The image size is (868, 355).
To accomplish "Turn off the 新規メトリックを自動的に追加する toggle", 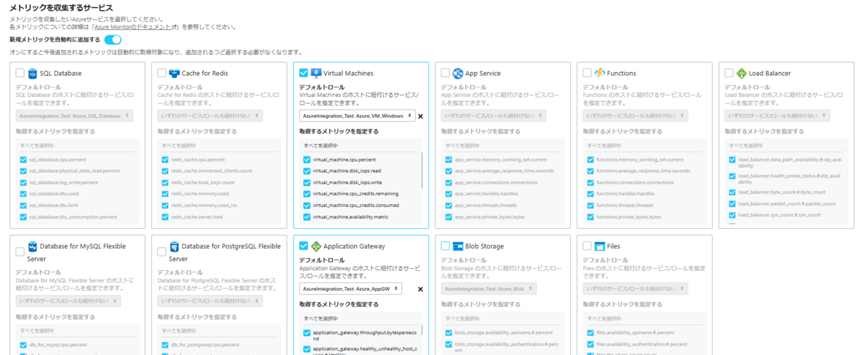I will click(113, 40).
